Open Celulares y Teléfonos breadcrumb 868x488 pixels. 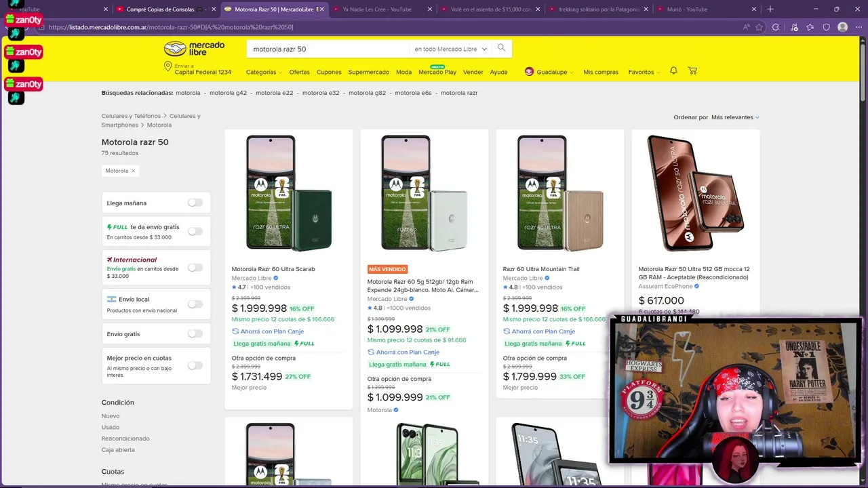pyautogui.click(x=131, y=116)
